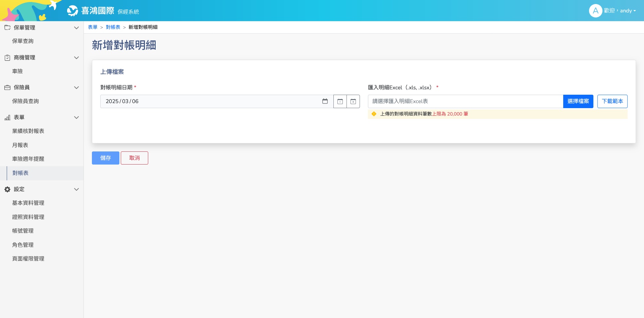Click the 對帳表 breadcrumb link
The image size is (644, 318).
tap(113, 27)
